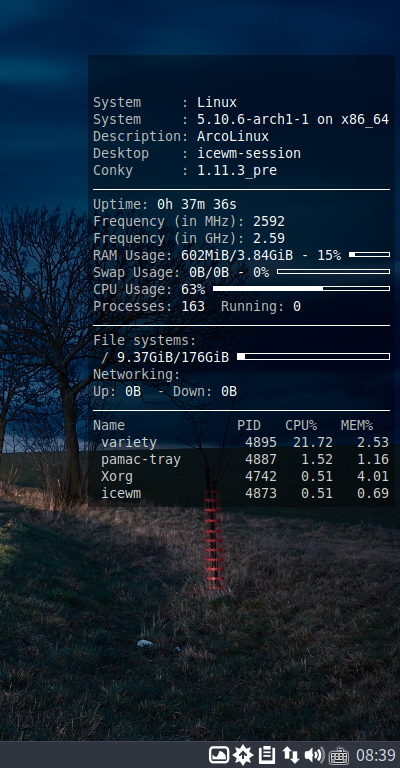
Task: Click the CPU% column header
Action: [301, 426]
